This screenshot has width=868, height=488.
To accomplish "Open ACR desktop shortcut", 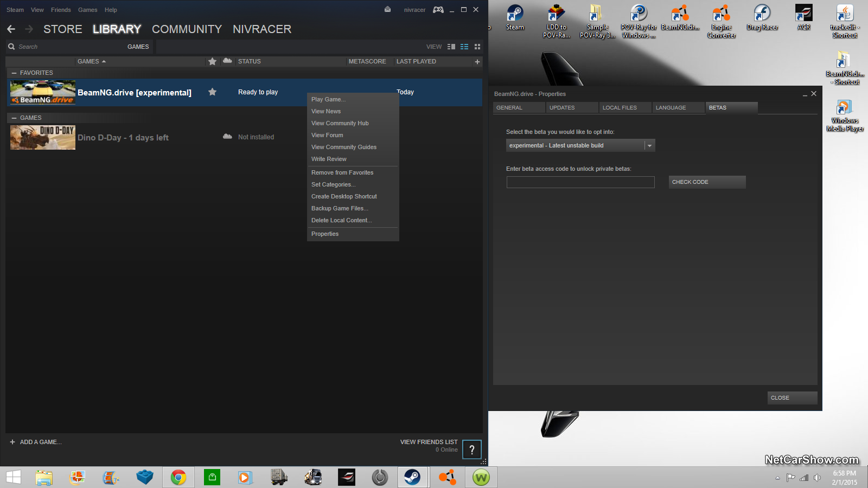I will tap(803, 18).
